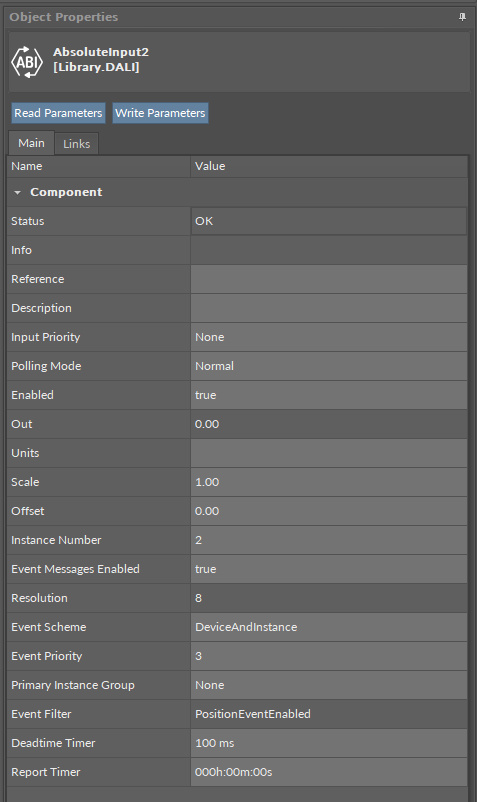
Task: Click the Report Timer label
Action: (46, 772)
